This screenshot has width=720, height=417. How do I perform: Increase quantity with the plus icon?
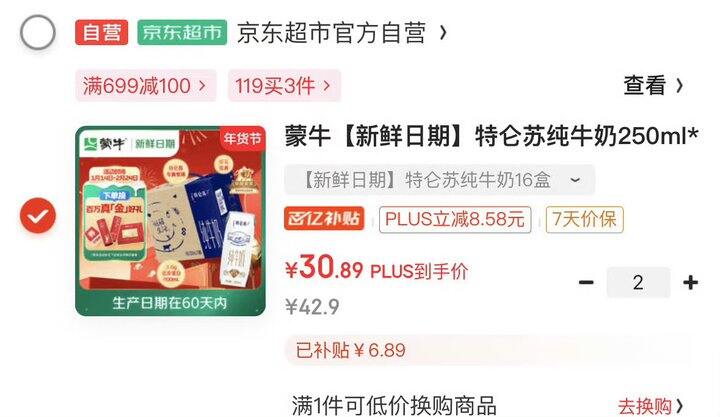coord(691,282)
